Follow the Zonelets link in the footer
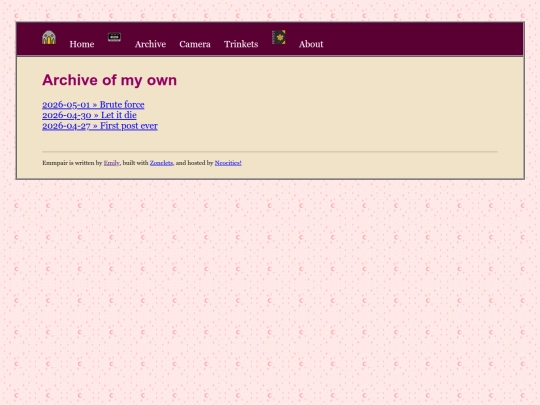 [161, 163]
